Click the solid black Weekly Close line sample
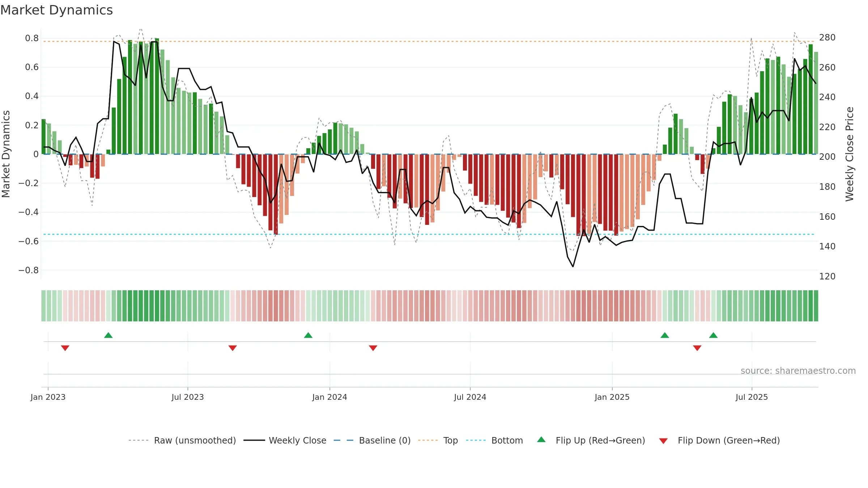Screen dimensions: 868x488 (254, 440)
